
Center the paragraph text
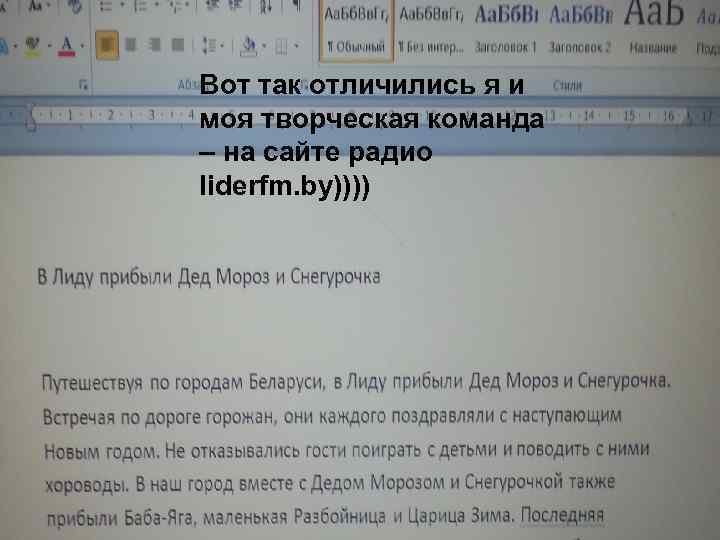(x=131, y=45)
